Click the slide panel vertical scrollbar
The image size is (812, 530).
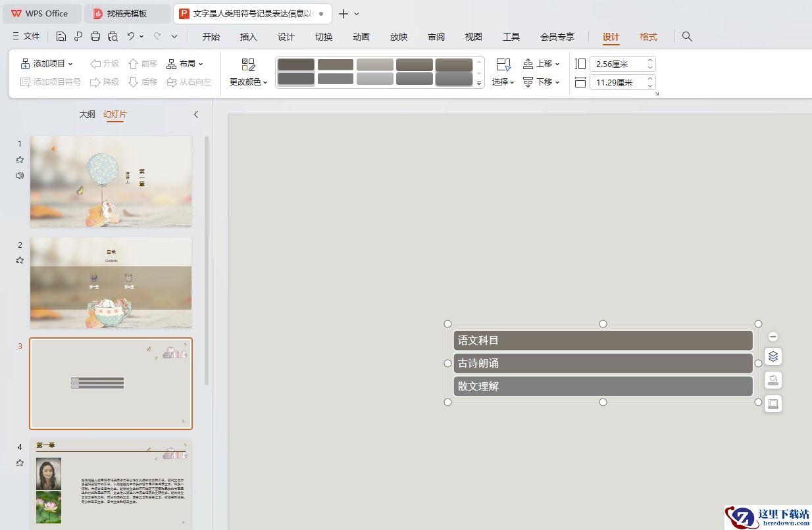click(x=207, y=260)
